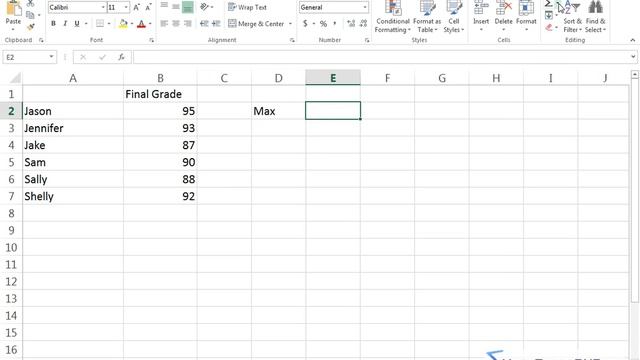
Task: Click the Clear eraser icon
Action: (x=549, y=27)
